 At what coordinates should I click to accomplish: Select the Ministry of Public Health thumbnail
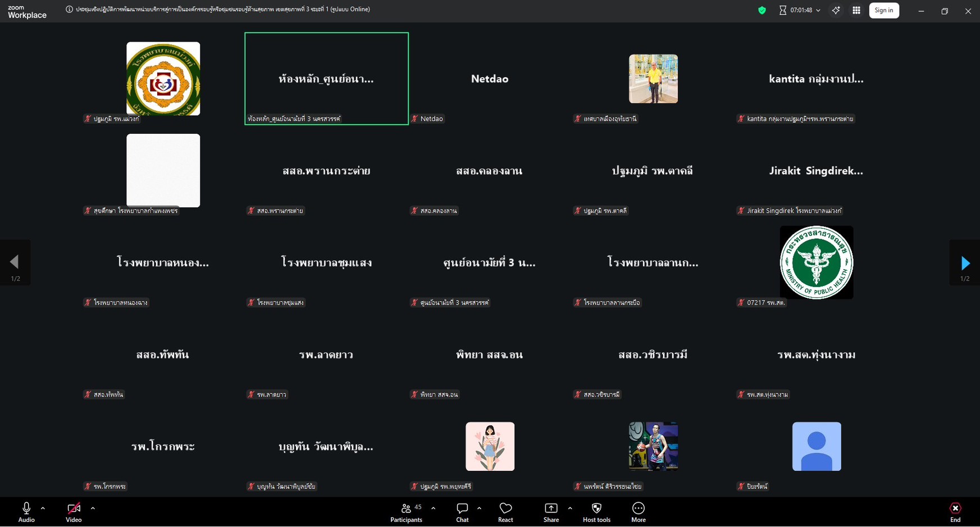pyautogui.click(x=816, y=262)
